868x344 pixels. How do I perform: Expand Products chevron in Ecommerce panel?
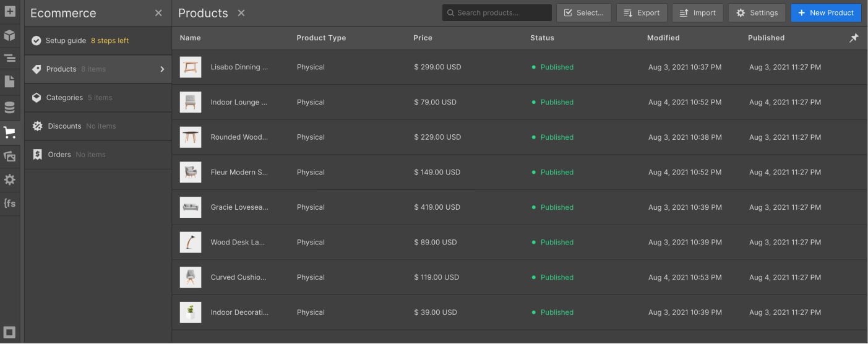point(163,69)
